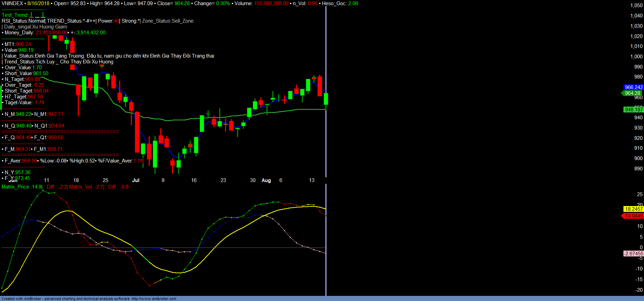Screen dimensions: 644x301
Task: Click the blue 966.242 price label
Action: [633, 87]
